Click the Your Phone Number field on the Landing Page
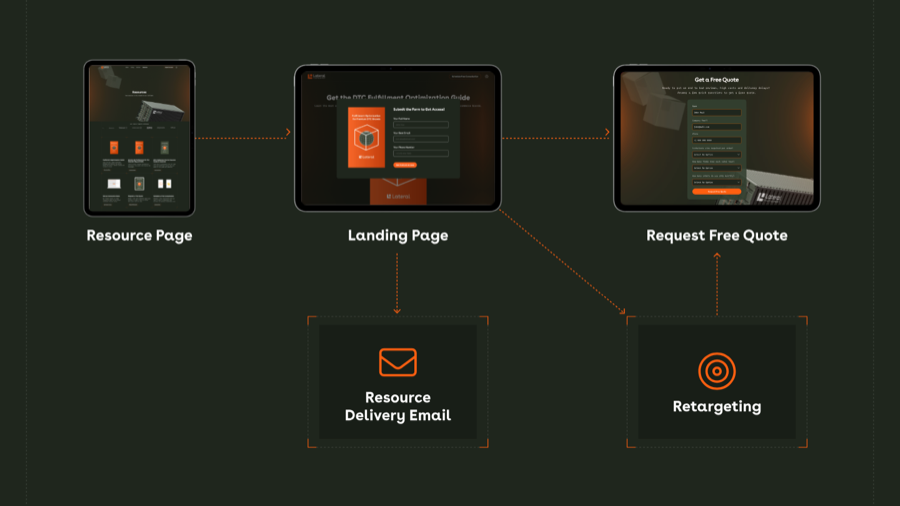This screenshot has height=506, width=900. (x=421, y=153)
